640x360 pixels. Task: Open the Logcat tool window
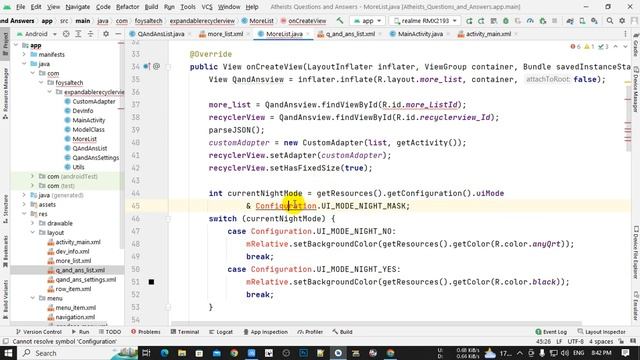click(x=220, y=332)
